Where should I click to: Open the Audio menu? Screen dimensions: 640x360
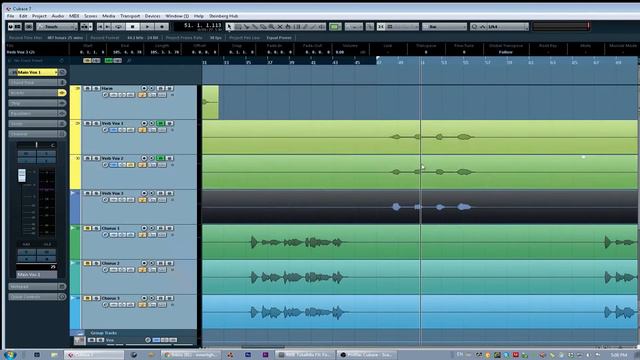[58, 16]
